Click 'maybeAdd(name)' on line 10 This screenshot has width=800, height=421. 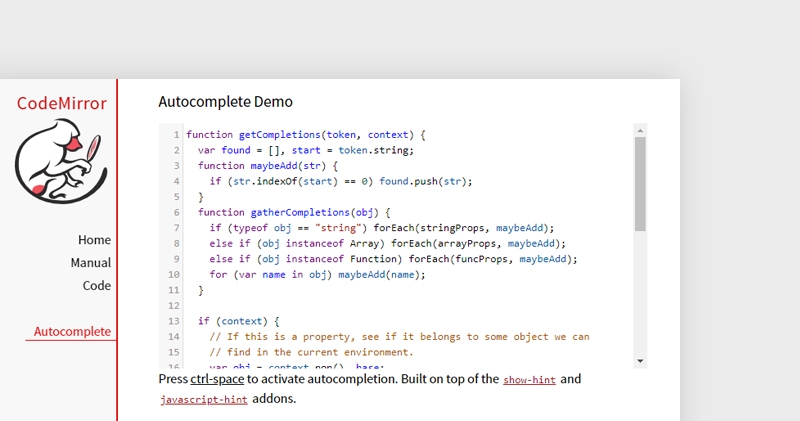click(379, 275)
